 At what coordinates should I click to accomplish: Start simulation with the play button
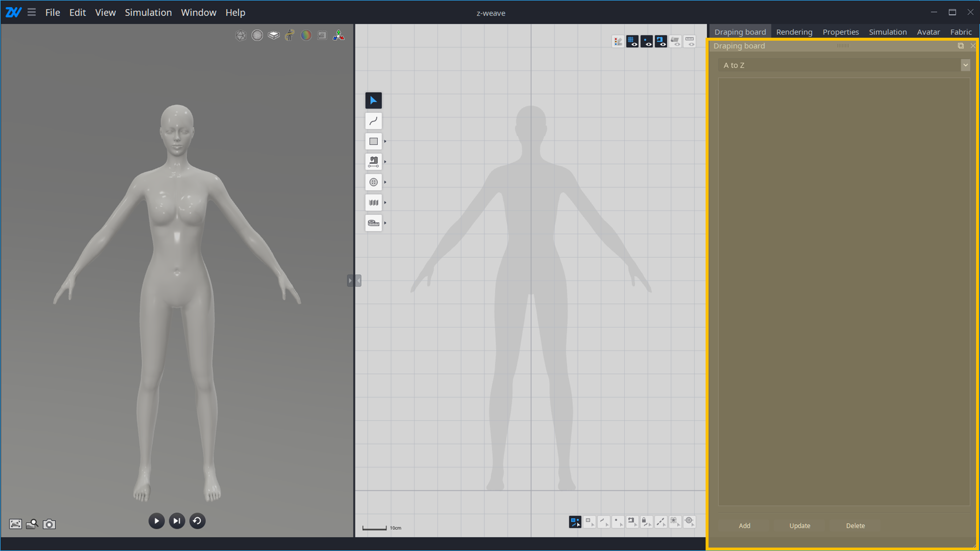point(156,521)
